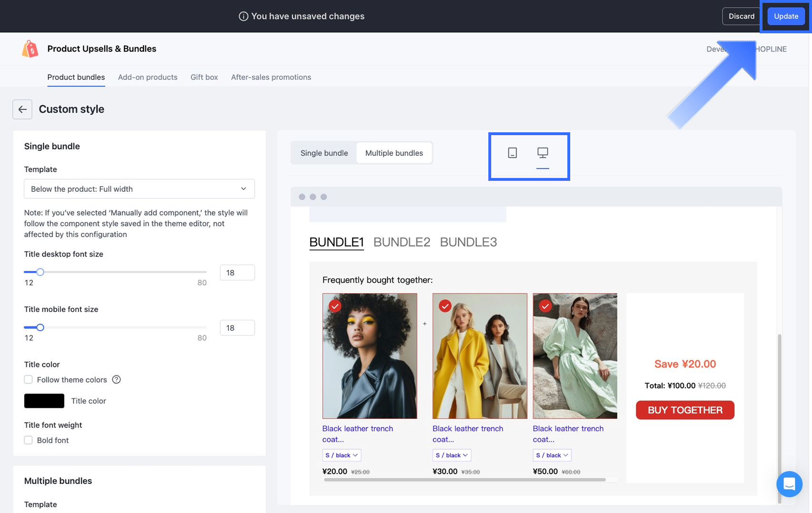
Task: Deselect the yellow coat product checkmark
Action: (445, 306)
